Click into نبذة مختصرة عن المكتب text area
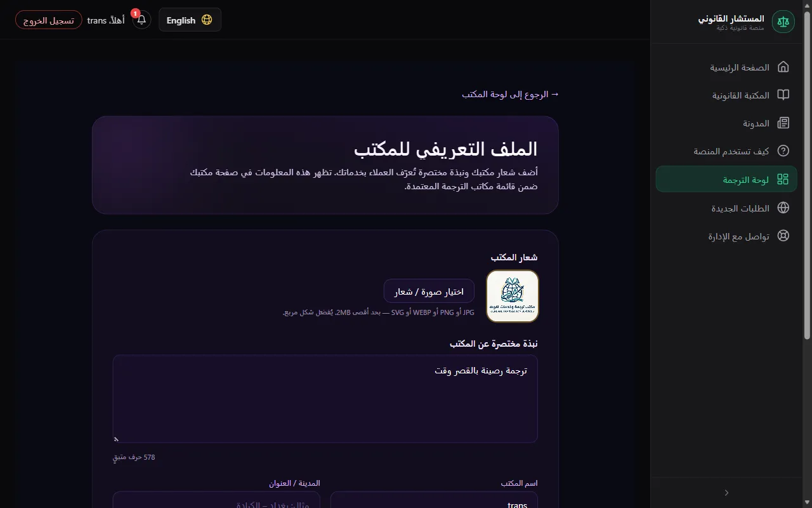The height and width of the screenshot is (508, 812). point(325,399)
